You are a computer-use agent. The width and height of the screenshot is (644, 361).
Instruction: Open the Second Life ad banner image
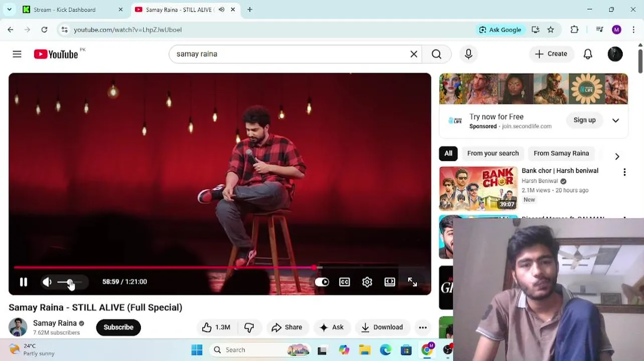tap(534, 89)
